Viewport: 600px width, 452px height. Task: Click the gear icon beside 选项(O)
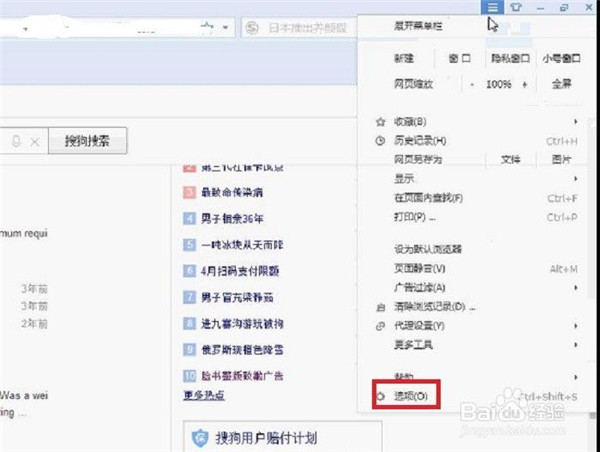(380, 396)
